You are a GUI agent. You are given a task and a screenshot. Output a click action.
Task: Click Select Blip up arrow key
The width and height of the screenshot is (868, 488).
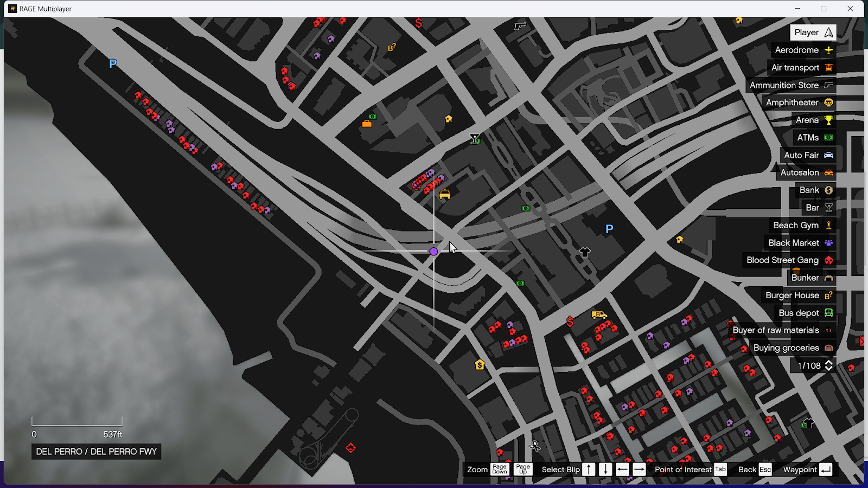pos(589,470)
